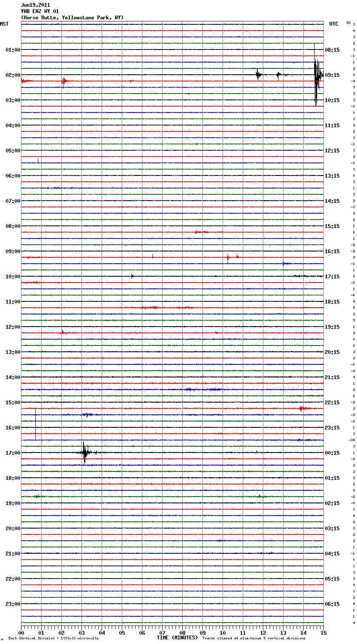Click the UTC timezone label

tap(333, 24)
